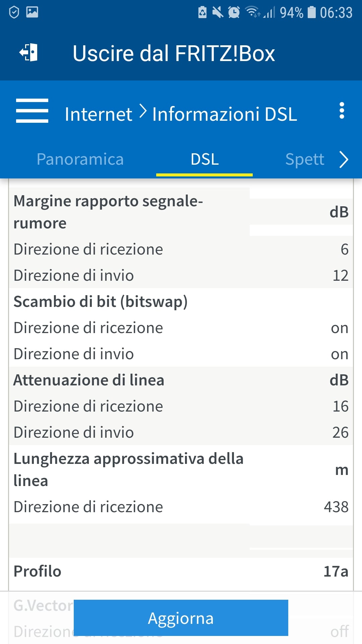Open the hamburger navigation menu
The height and width of the screenshot is (644, 362).
32,111
